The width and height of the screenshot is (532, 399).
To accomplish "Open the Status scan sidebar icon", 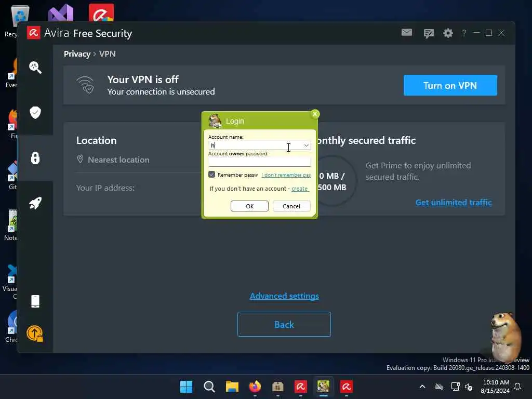I will point(35,68).
